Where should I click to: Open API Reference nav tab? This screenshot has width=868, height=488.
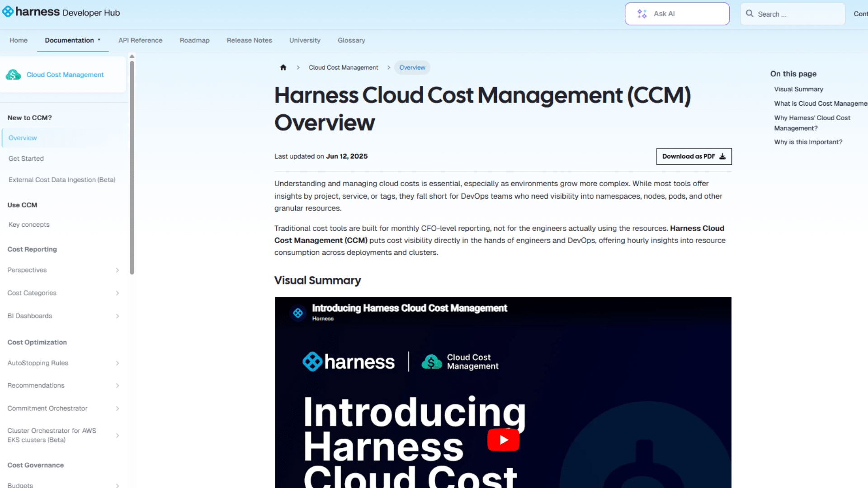tap(140, 40)
